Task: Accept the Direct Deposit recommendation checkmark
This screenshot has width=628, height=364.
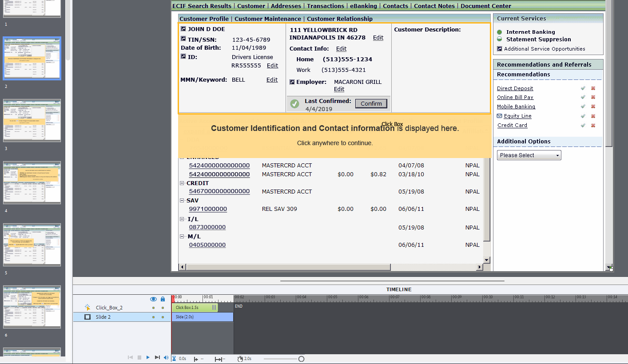Action: point(583,88)
